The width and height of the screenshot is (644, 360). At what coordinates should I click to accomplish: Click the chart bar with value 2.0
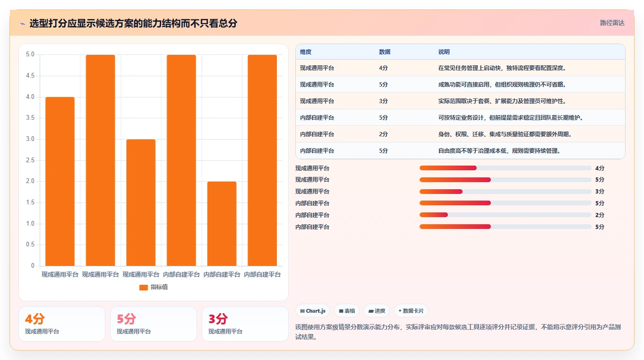pyautogui.click(x=222, y=224)
